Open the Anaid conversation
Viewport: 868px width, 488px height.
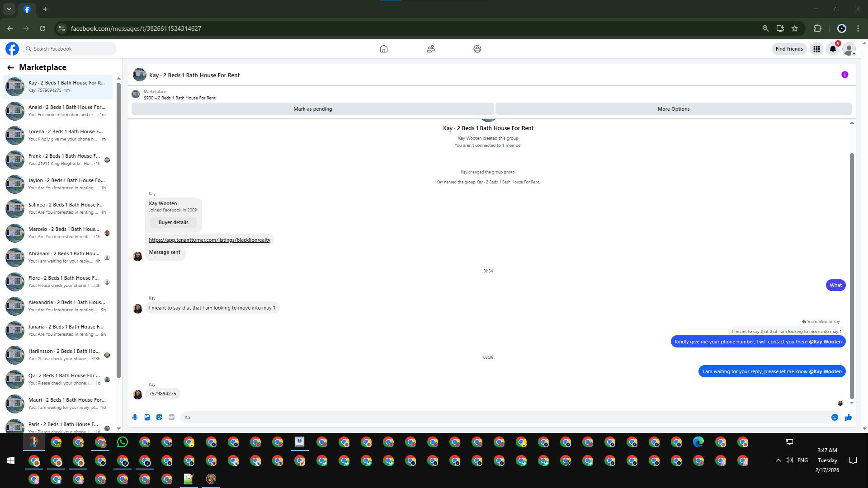[58, 111]
